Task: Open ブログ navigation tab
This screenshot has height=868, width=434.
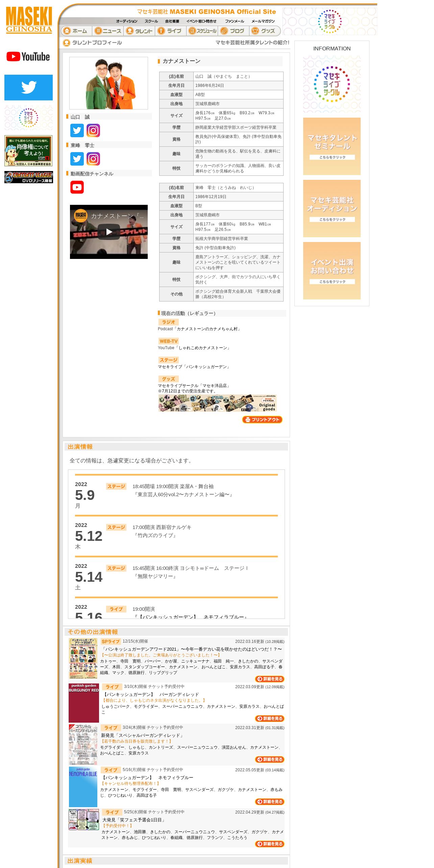Action: point(234,31)
